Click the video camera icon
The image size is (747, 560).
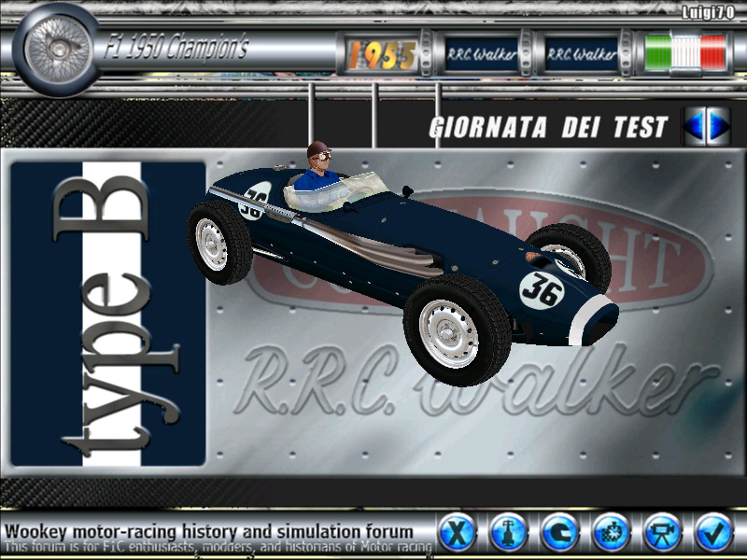point(663,532)
